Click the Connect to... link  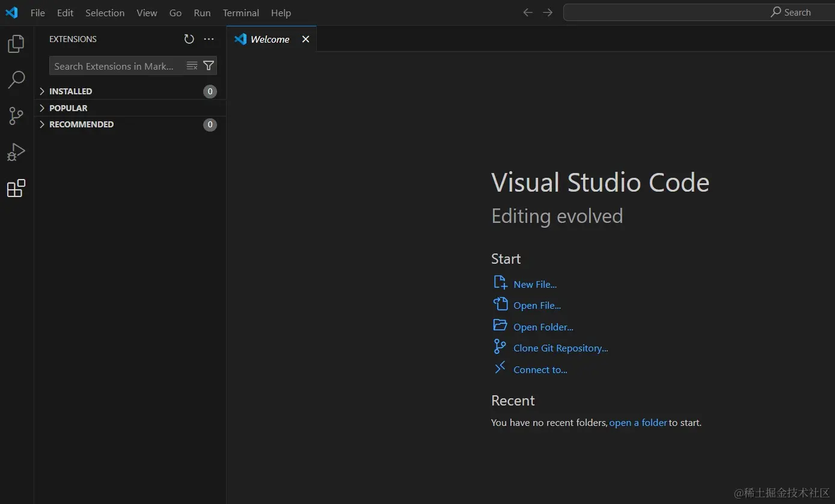click(540, 369)
